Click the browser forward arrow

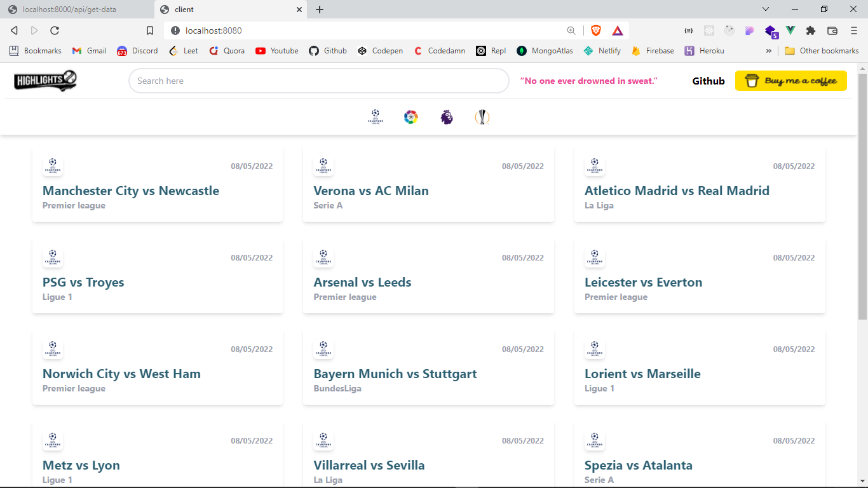pos(34,30)
